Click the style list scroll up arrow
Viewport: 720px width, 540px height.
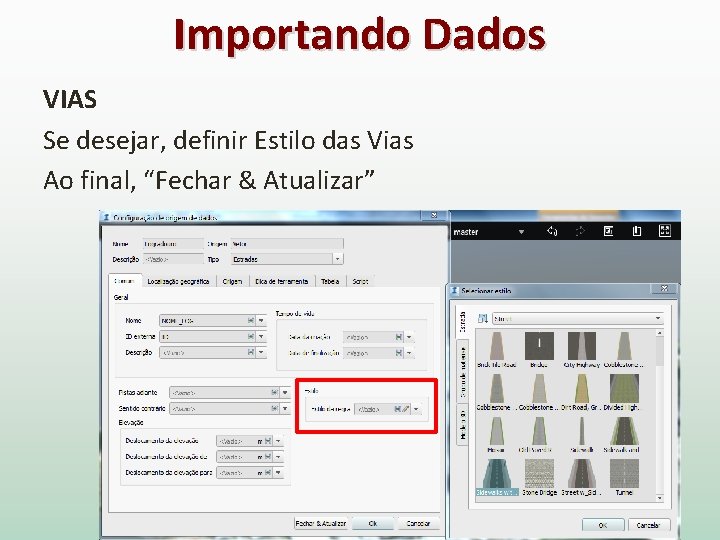click(660, 332)
